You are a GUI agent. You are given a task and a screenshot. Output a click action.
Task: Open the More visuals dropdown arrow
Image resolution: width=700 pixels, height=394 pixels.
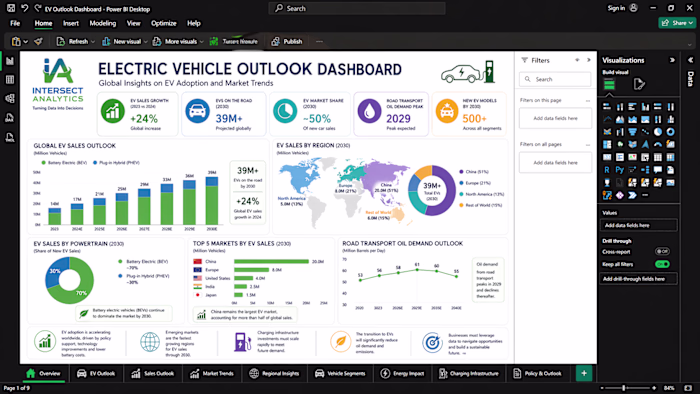pos(202,41)
